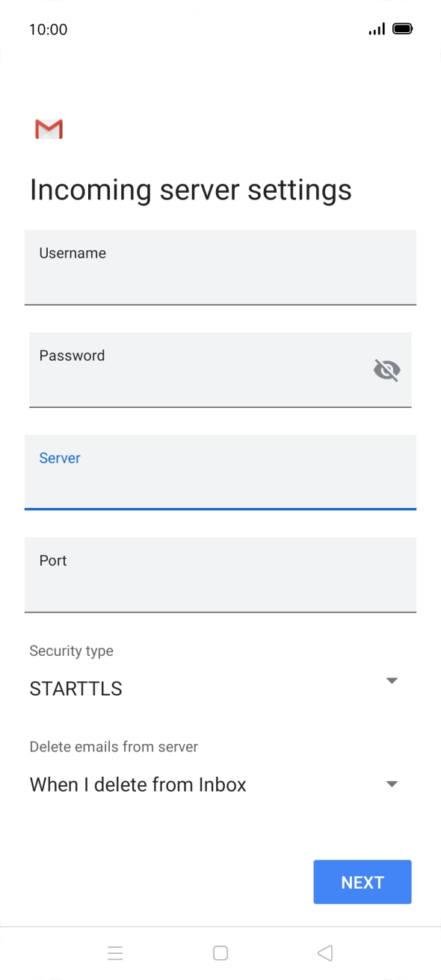This screenshot has width=441, height=980.
Task: Tap the back navigation arrow
Action: point(324,952)
